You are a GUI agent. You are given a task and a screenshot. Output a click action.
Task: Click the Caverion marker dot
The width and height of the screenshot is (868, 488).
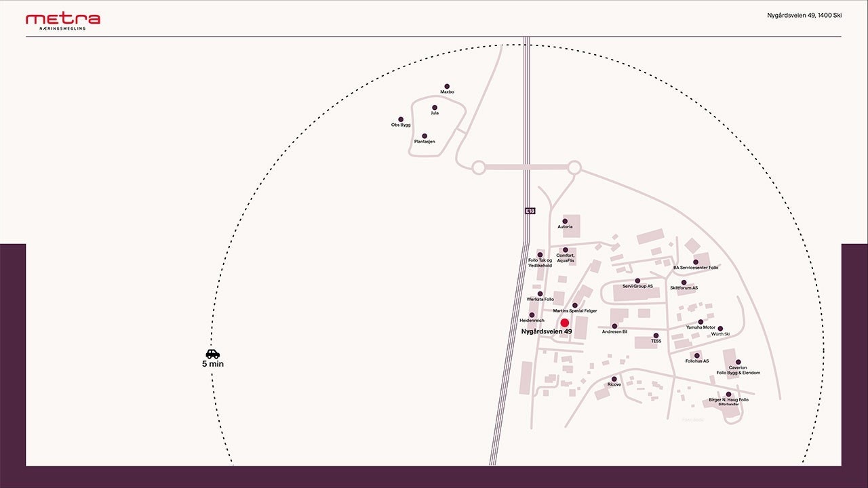(x=738, y=362)
